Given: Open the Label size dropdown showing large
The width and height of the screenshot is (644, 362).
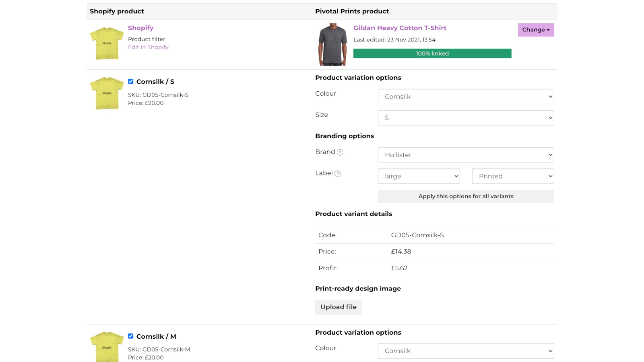Looking at the screenshot, I should tap(419, 176).
